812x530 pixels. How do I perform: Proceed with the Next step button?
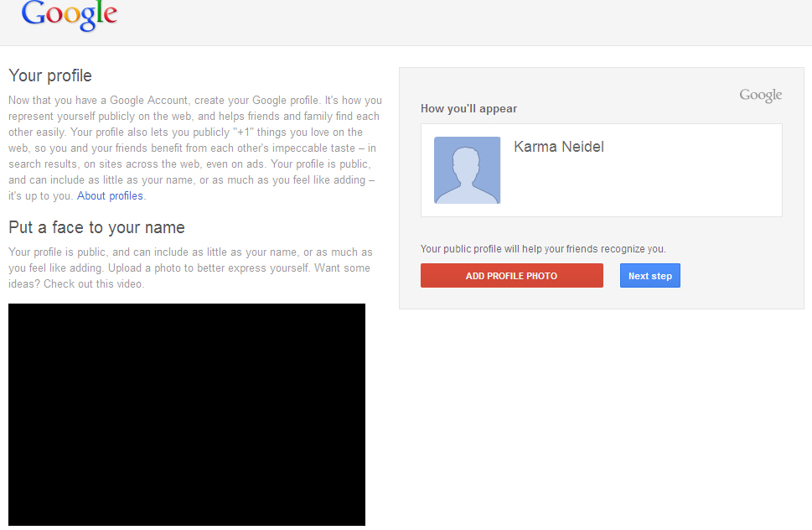[650, 276]
